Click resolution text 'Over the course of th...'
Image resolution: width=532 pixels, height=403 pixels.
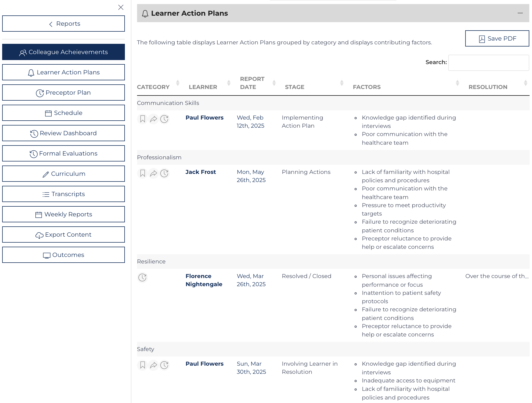click(497, 276)
